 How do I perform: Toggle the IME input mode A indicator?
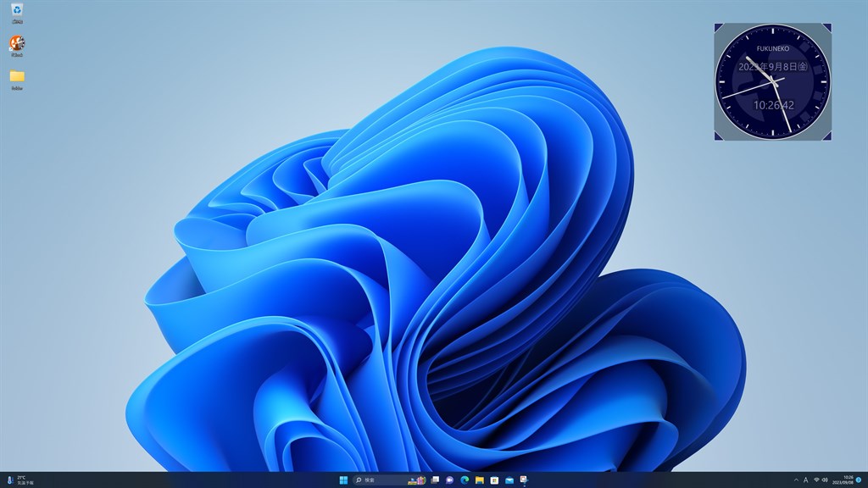tap(805, 480)
